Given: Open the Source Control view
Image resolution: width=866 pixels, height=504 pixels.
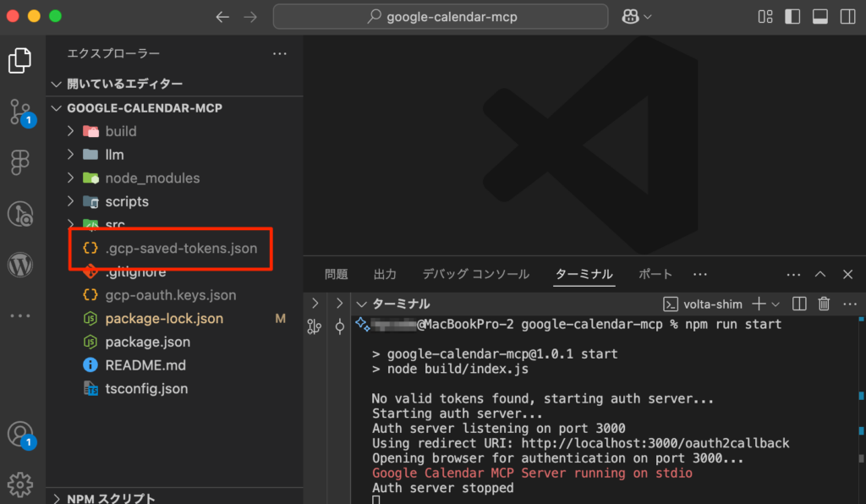Looking at the screenshot, I should 20,111.
